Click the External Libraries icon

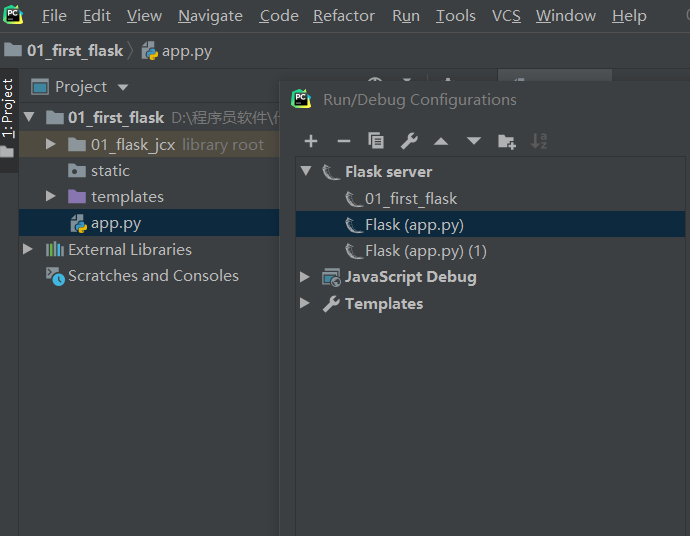[55, 250]
